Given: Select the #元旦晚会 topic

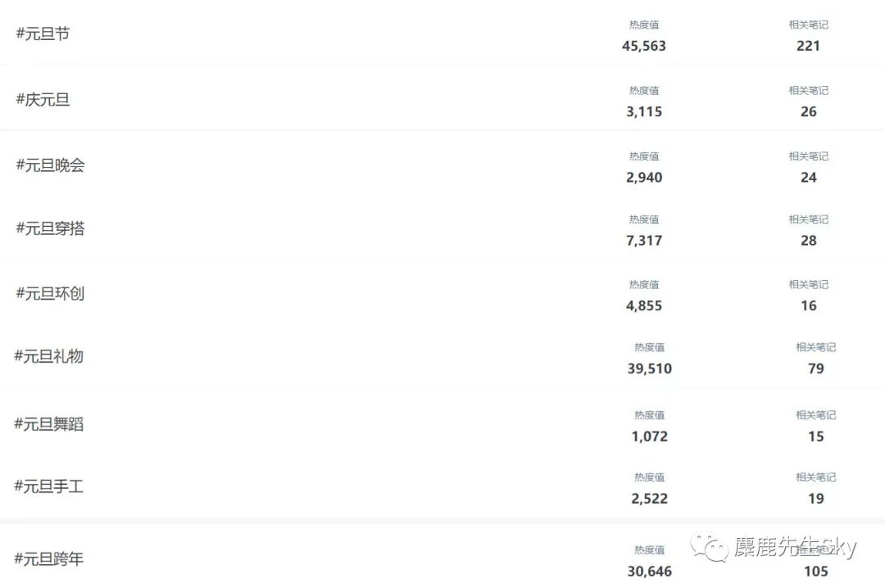Looking at the screenshot, I should click(x=50, y=165).
